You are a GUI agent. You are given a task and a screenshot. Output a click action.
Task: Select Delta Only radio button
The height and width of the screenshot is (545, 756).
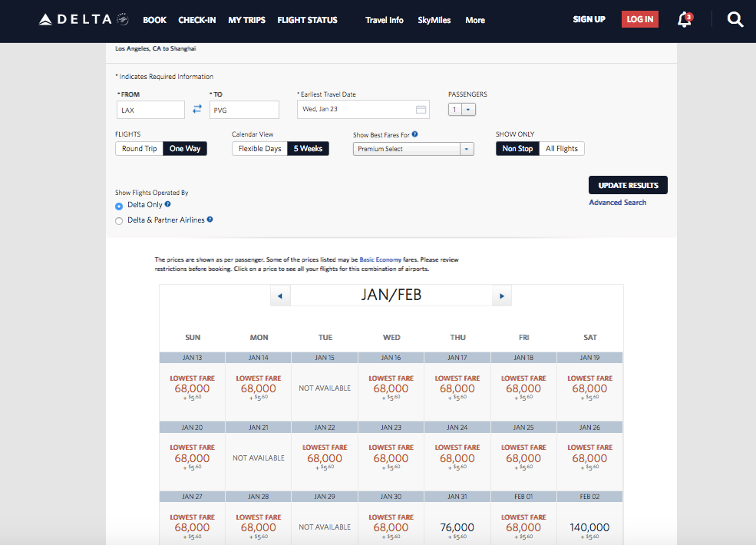(119, 206)
